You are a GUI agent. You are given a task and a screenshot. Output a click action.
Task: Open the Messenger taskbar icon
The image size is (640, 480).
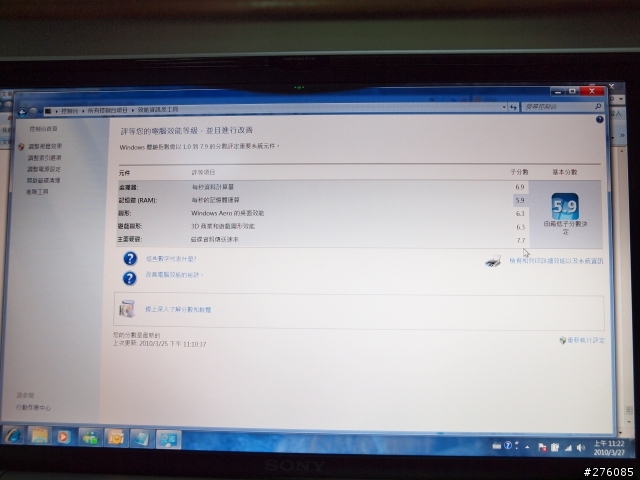point(90,438)
